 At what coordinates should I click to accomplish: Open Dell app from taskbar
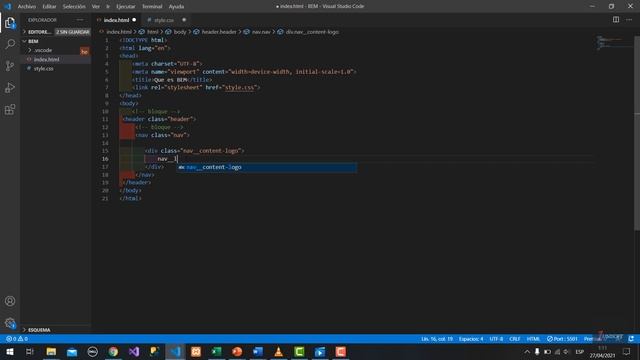click(x=93, y=351)
